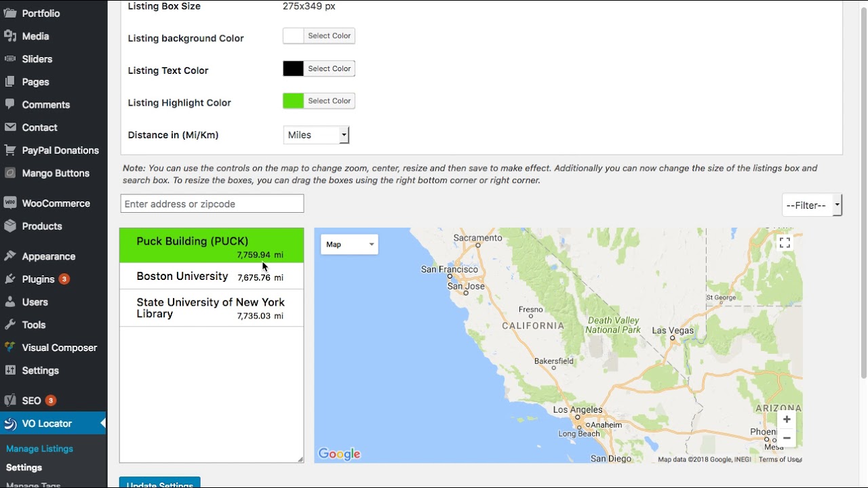Click the Settings sidebar icon
This screenshot has height=488, width=868.
10,371
